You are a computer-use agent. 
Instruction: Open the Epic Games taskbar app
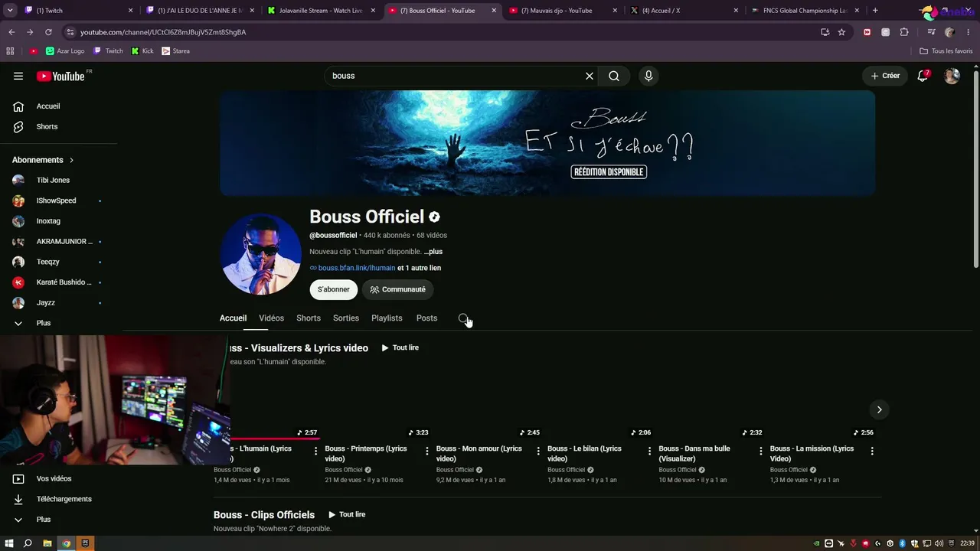85,543
